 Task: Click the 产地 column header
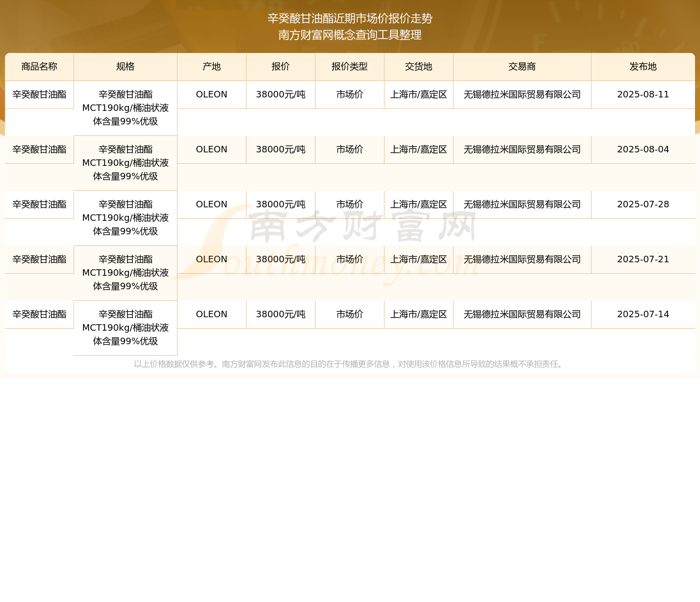pos(212,67)
